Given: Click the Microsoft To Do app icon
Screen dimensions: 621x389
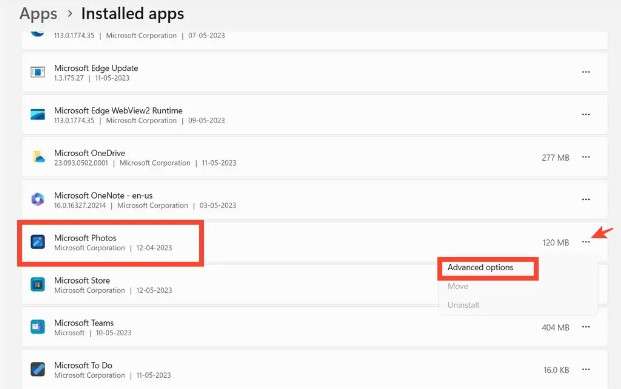Looking at the screenshot, I should pyautogui.click(x=38, y=369).
